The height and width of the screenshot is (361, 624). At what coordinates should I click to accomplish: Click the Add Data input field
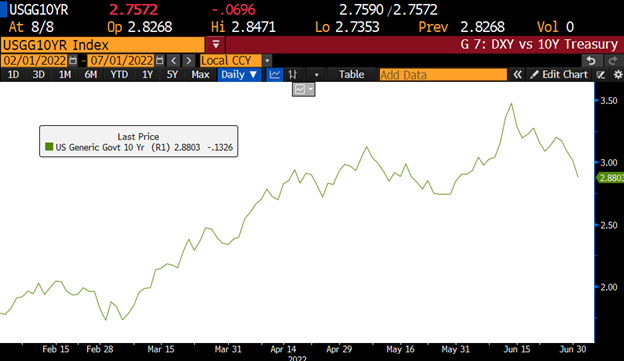(x=443, y=75)
